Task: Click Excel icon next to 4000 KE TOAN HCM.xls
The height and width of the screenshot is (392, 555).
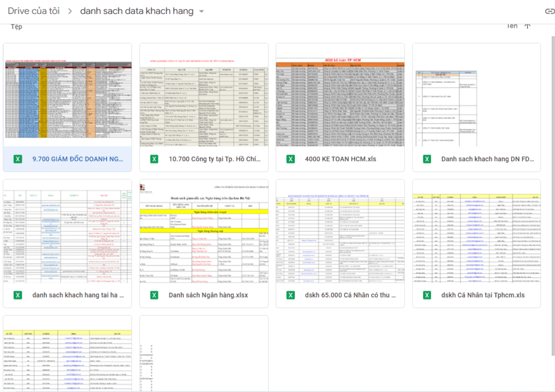Action: [291, 159]
